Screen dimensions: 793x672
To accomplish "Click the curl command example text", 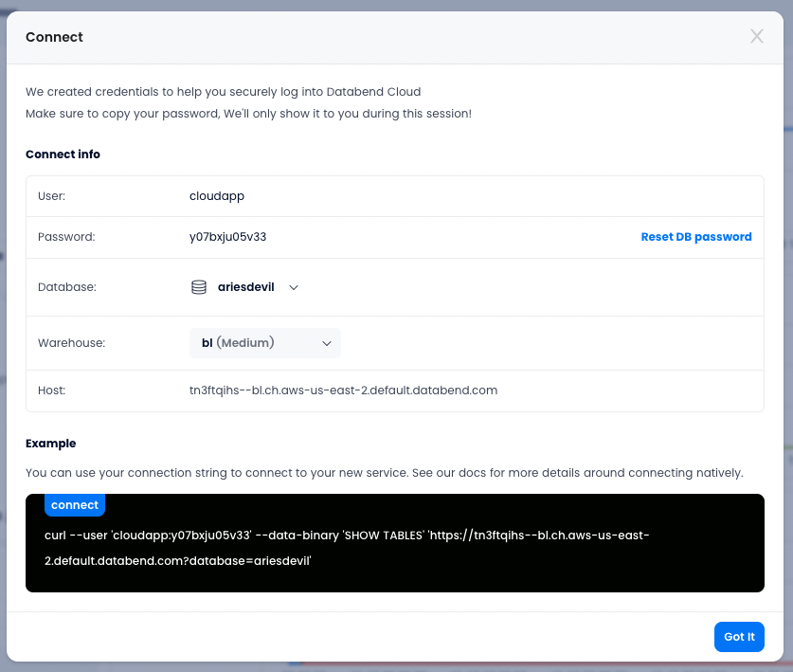I will tap(347, 548).
